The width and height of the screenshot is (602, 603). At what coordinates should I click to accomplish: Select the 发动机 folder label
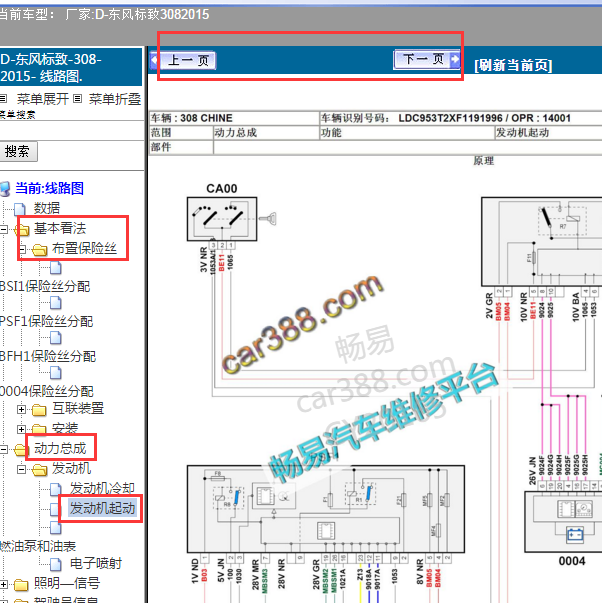[x=72, y=468]
